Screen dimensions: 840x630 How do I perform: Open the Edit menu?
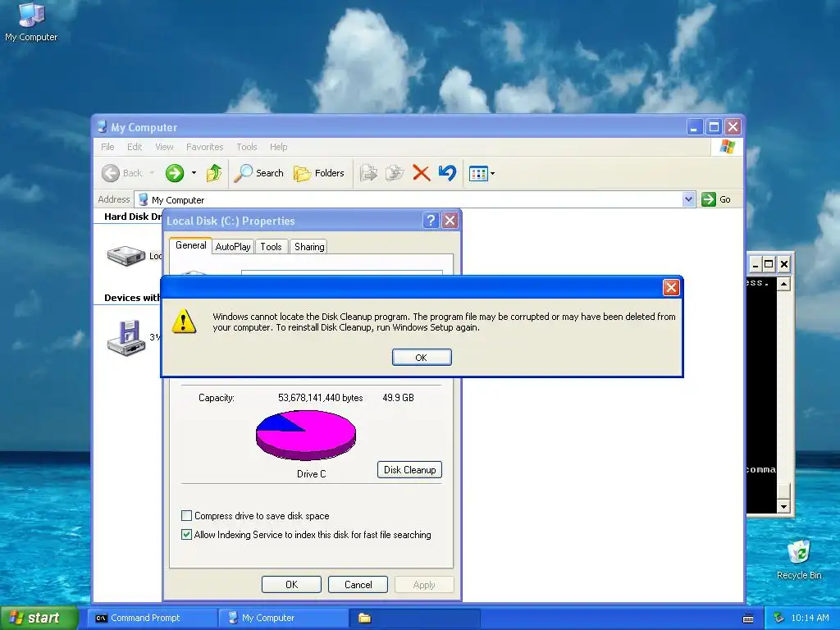tap(135, 147)
